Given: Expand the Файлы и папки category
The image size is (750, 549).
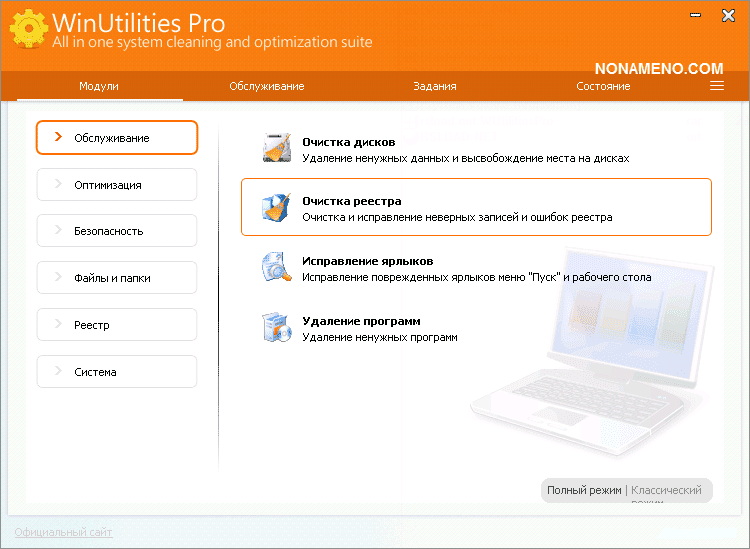Looking at the screenshot, I should point(116,278).
